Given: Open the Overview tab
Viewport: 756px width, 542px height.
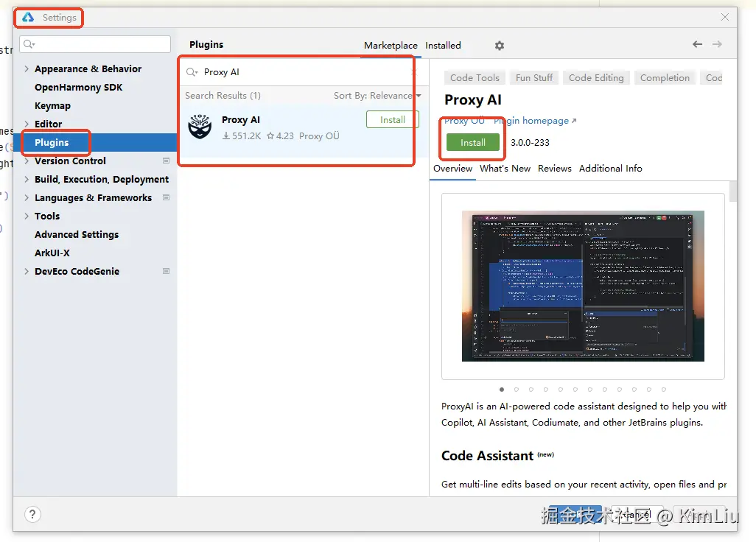Looking at the screenshot, I should click(452, 168).
